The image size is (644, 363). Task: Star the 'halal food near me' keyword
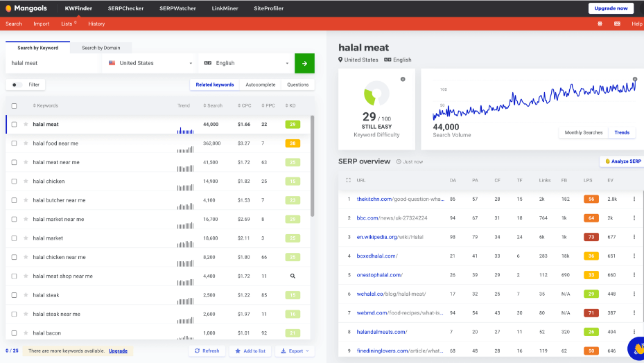(x=26, y=143)
